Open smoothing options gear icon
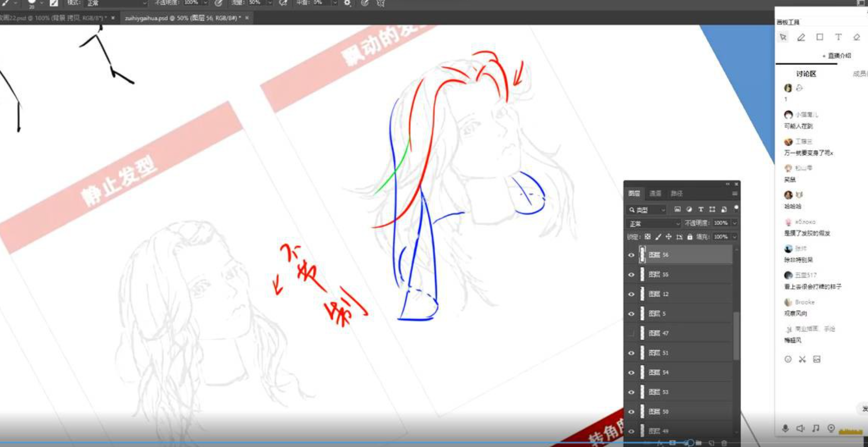868x447 pixels. 347,3
